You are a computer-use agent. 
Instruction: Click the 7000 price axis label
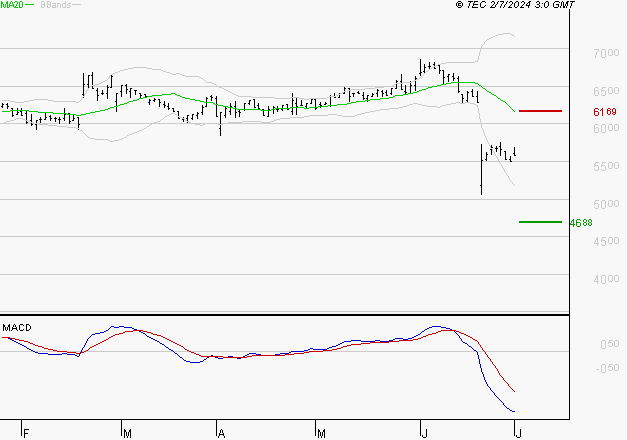[606, 53]
